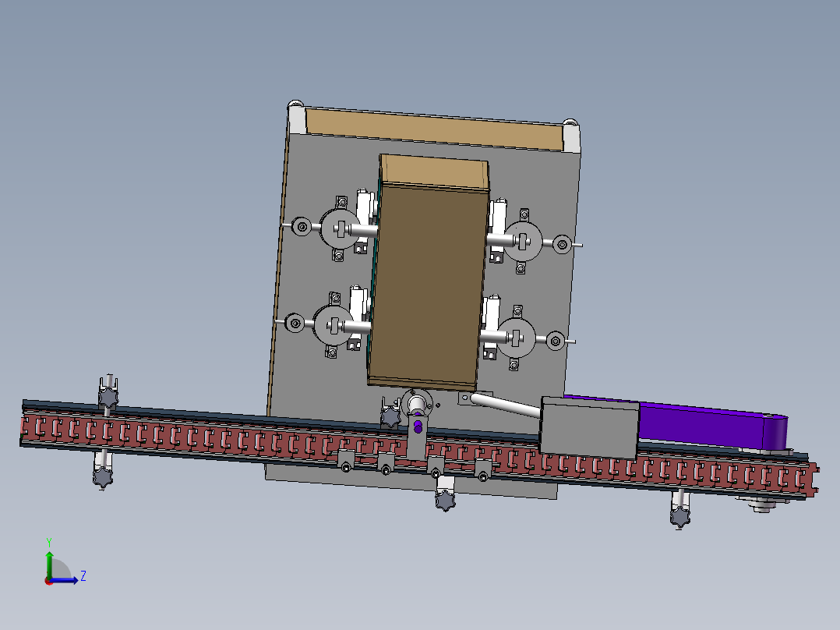
Task: Select the lower-left circular flange disc
Action: click(334, 325)
